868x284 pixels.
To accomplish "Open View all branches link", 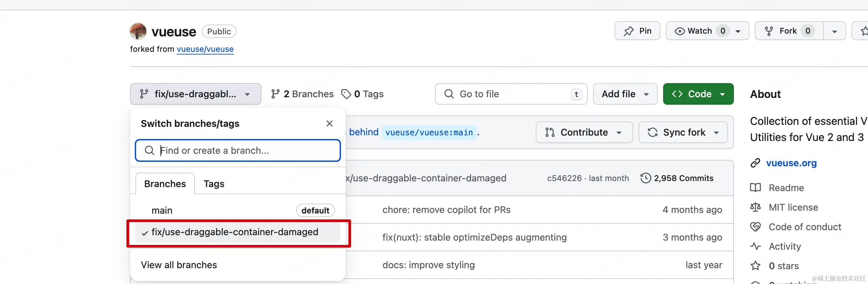I will 179,265.
